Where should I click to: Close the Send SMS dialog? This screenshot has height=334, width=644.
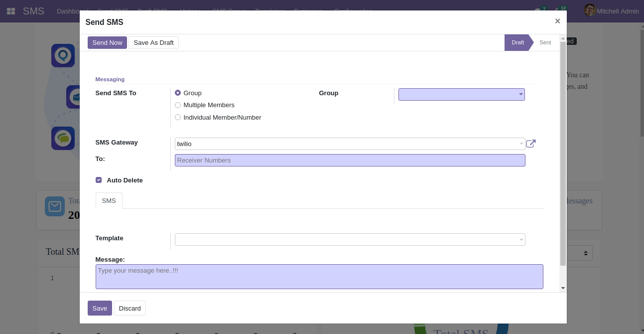tap(557, 21)
